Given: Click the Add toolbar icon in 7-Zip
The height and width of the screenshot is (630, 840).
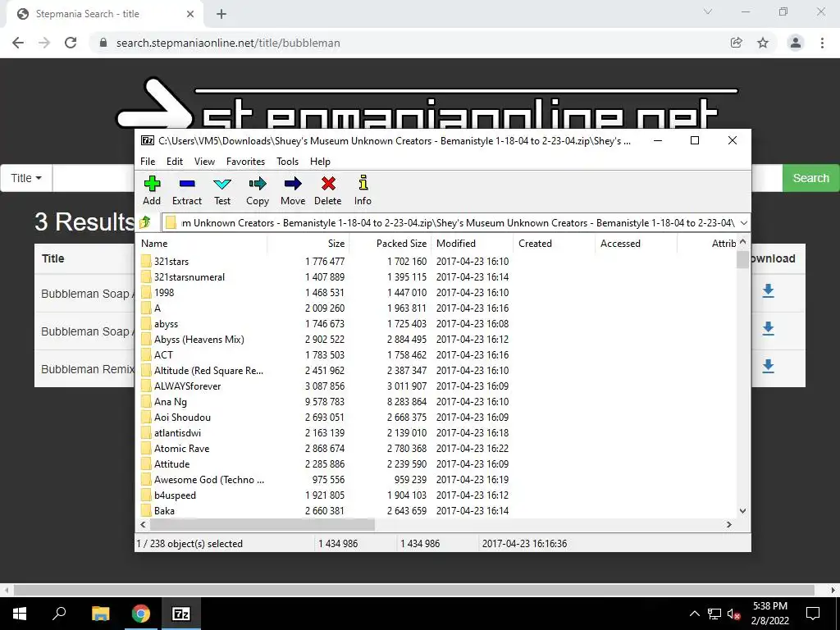Looking at the screenshot, I should point(152,190).
